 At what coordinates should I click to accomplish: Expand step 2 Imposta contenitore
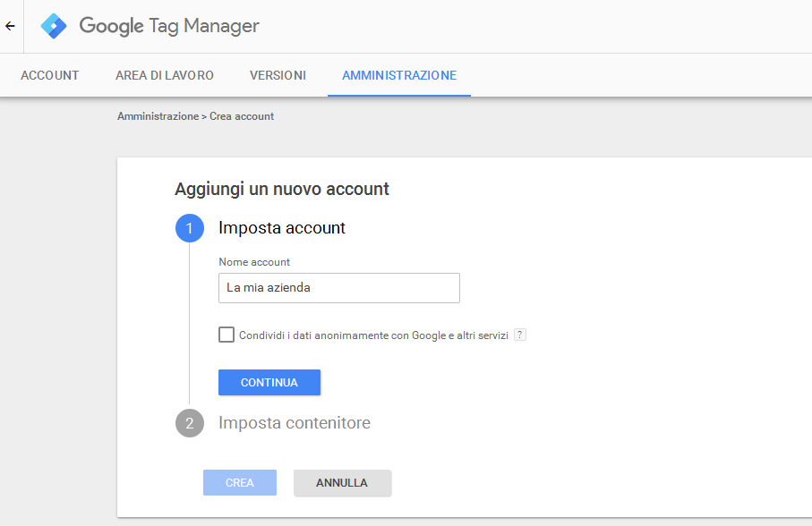click(x=295, y=423)
